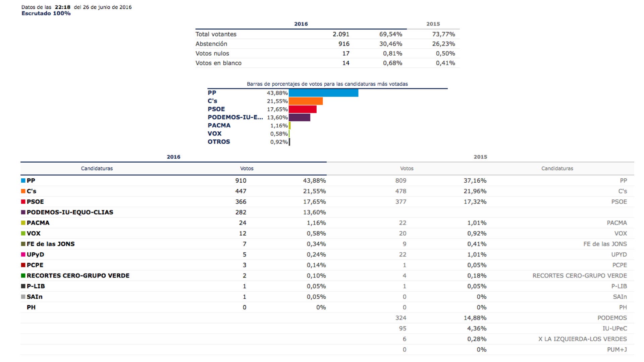This screenshot has height=362, width=644.
Task: Click the Escrutado 100% text
Action: [x=46, y=13]
